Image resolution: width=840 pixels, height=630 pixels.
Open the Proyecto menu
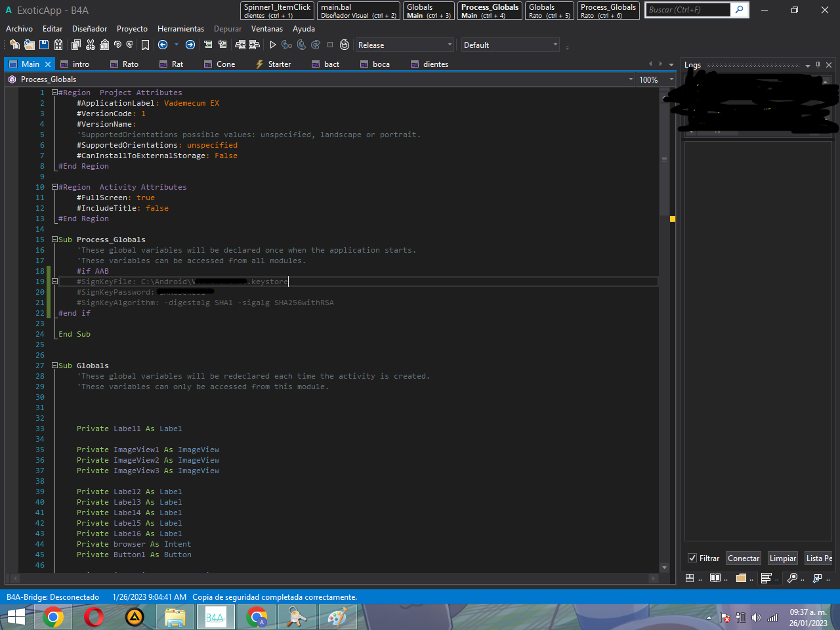[x=132, y=29]
